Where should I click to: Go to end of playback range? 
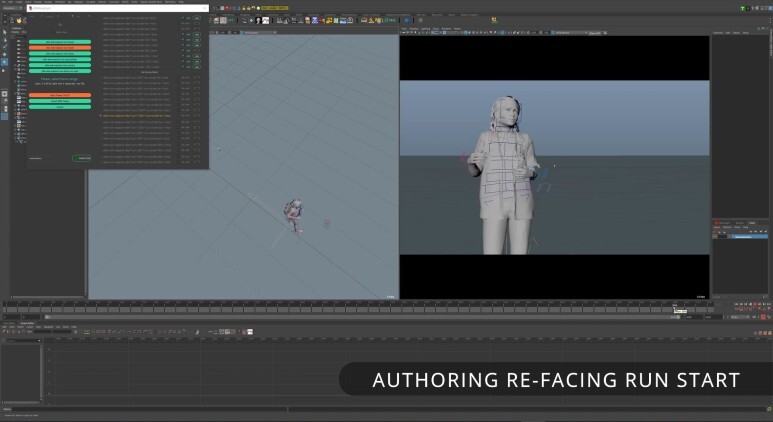tap(770, 305)
